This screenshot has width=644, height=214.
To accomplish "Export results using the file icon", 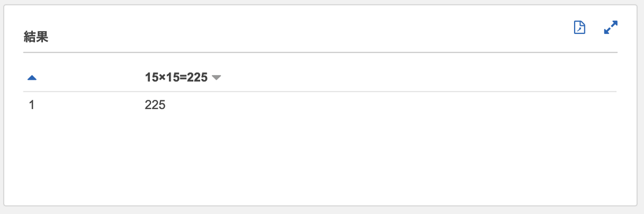I will click(580, 27).
